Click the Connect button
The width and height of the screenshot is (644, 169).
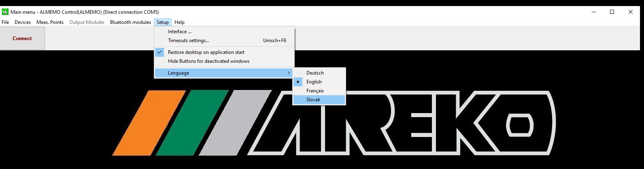coord(22,39)
